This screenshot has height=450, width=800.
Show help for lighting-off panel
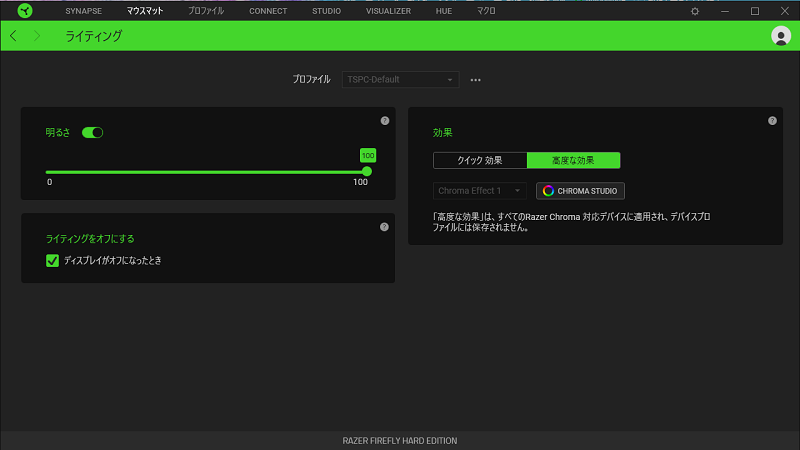pyautogui.click(x=384, y=227)
